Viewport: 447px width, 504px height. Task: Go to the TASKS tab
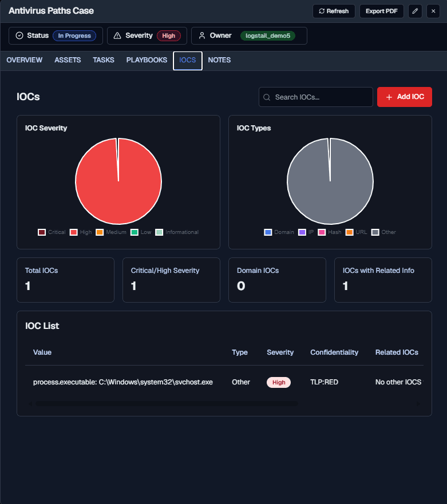[104, 60]
